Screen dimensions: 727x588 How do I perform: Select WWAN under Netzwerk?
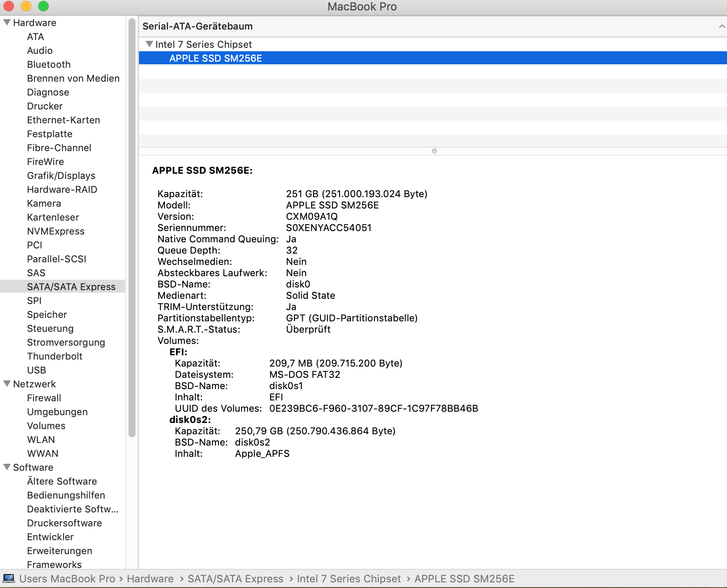tap(43, 454)
